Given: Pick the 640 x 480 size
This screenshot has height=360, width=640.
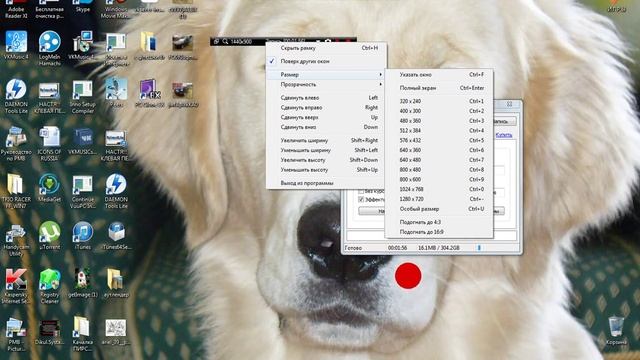Looking at the screenshot, I should [x=439, y=160].
